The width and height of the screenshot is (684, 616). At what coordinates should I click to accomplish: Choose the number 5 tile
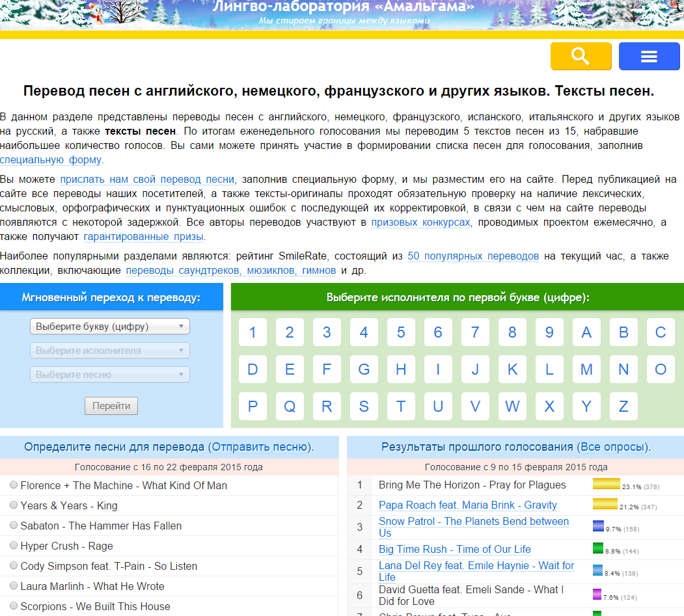pyautogui.click(x=401, y=332)
